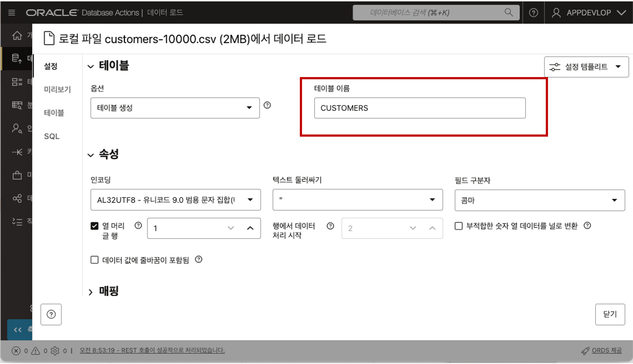Click the warnings triangle icon in status bar
The width and height of the screenshot is (633, 364).
(36, 351)
